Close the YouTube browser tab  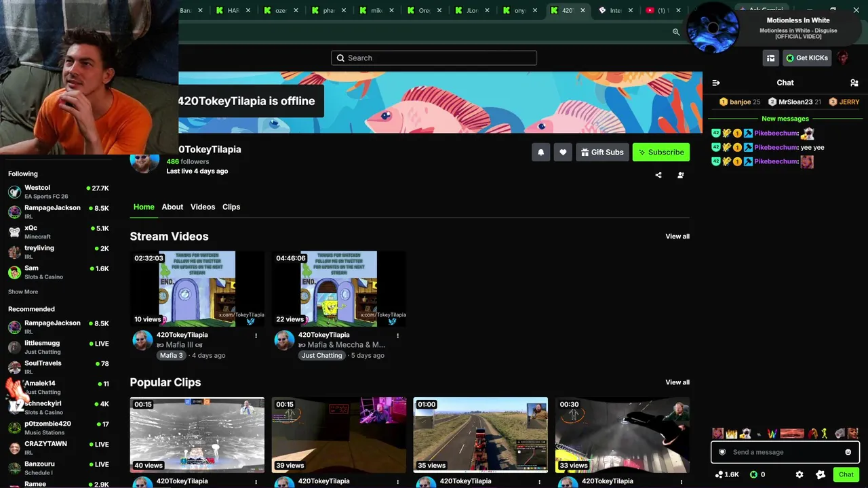coord(678,11)
